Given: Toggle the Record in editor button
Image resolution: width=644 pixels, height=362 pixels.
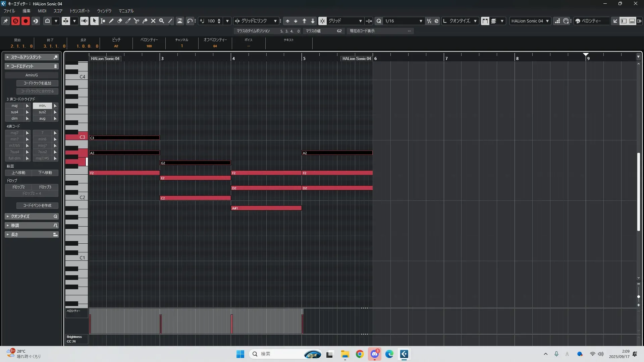Looking at the screenshot, I should (x=25, y=21).
